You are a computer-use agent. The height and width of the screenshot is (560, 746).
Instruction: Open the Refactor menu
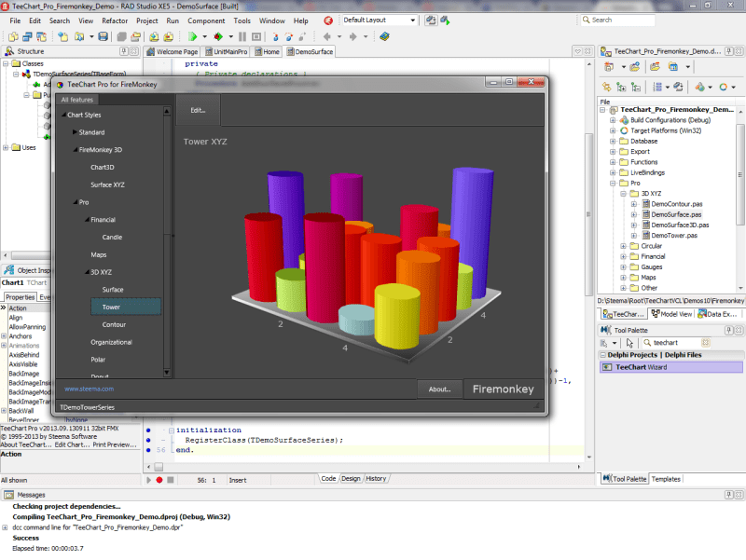tap(115, 20)
